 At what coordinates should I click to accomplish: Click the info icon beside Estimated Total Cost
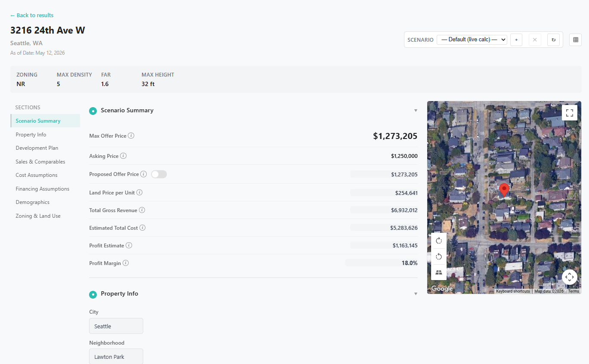142,228
